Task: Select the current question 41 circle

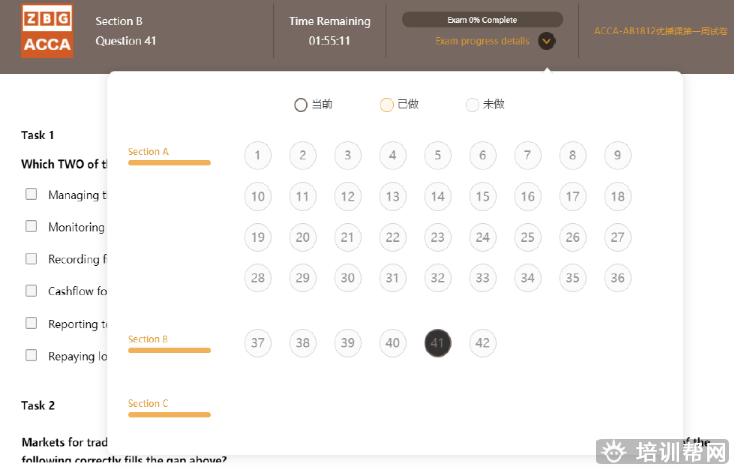Action: pyautogui.click(x=438, y=343)
